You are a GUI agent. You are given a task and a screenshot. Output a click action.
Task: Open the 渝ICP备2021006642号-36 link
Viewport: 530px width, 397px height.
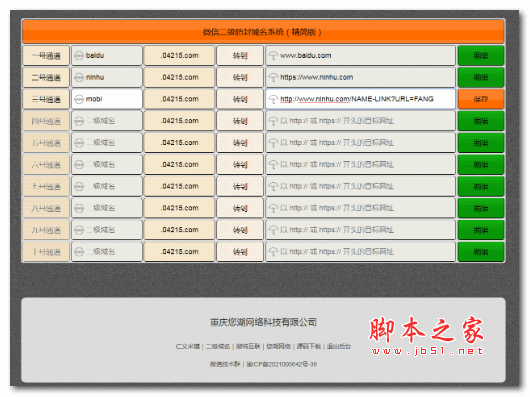282,364
